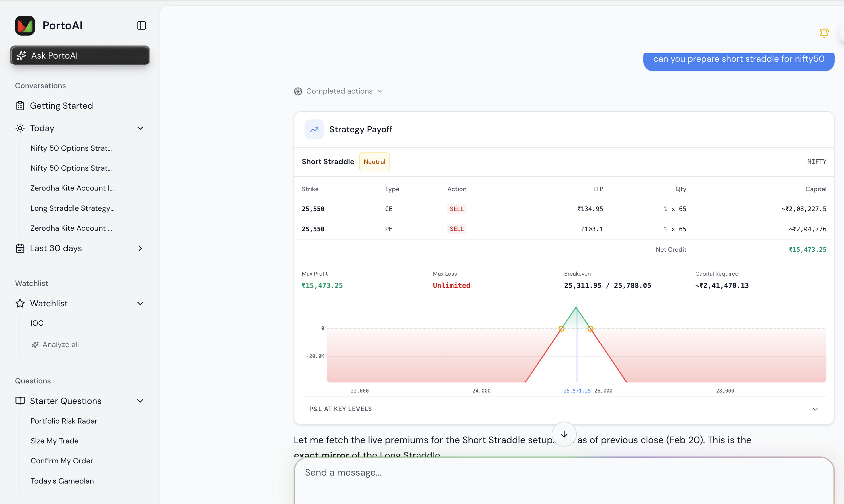Collapse the Today conversations section
Viewport: 844px width, 504px height.
(140, 128)
